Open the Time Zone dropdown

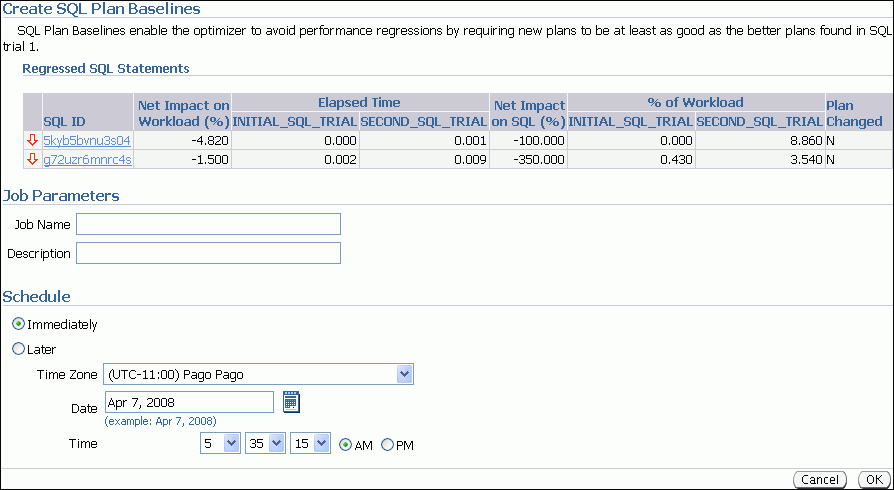[x=258, y=374]
